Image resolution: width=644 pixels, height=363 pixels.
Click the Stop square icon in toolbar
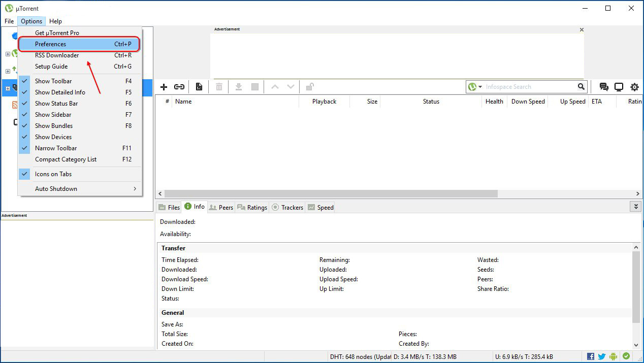[255, 87]
